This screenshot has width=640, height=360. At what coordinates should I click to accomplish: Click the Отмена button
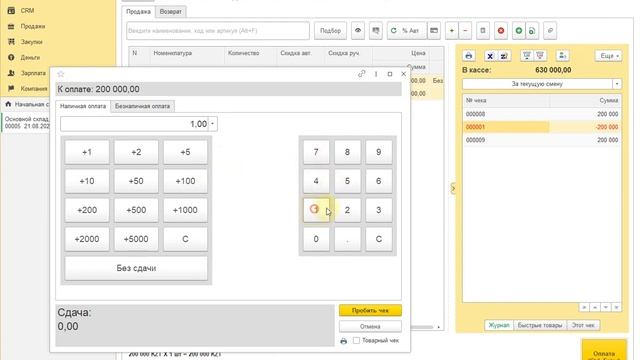(x=370, y=327)
